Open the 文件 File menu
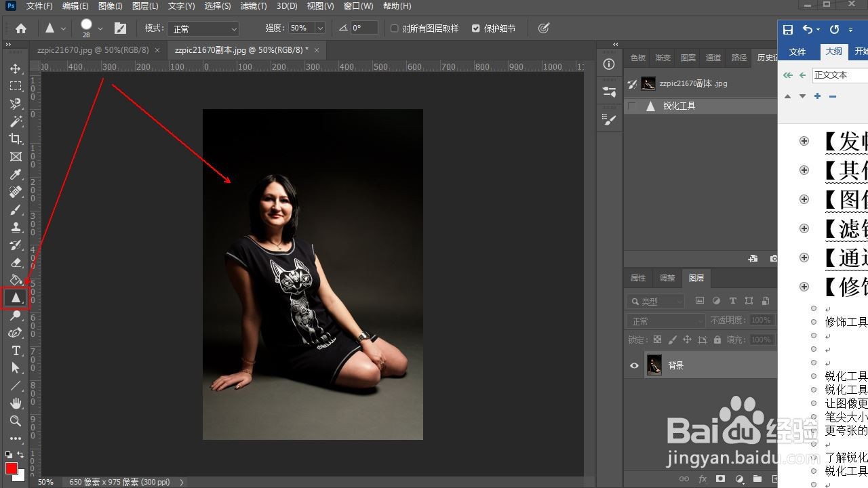Viewport: 868px width, 488px height. tap(39, 5)
